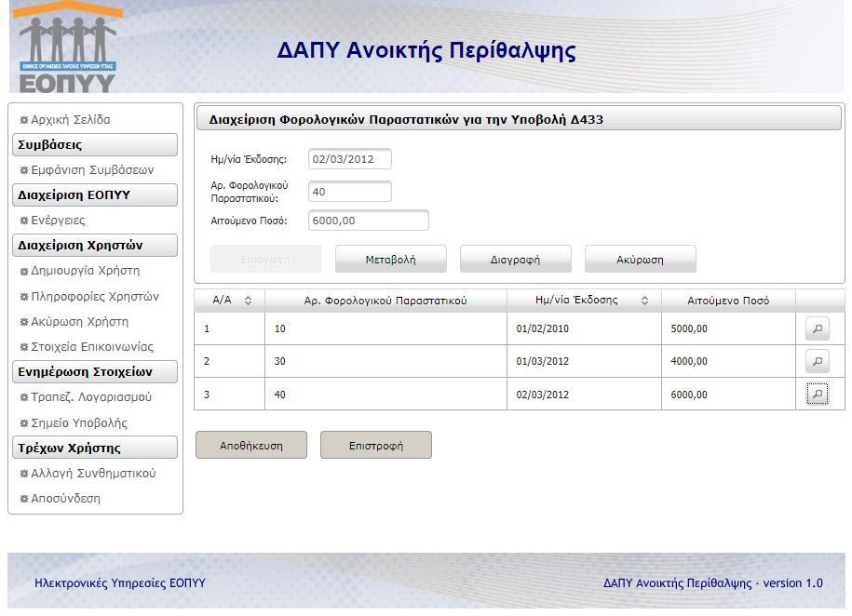
Task: Click the Αιτούμενο Ποσό column header
Action: click(728, 301)
